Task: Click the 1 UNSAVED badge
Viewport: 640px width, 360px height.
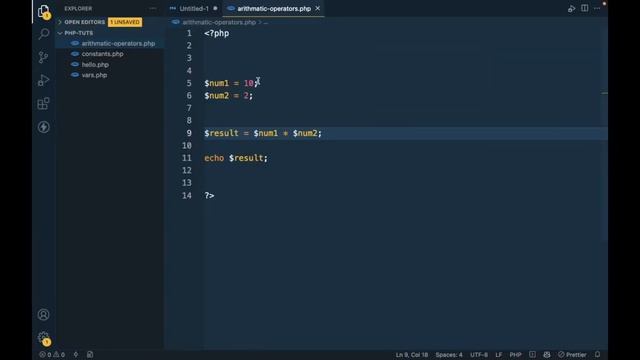Action: point(125,22)
